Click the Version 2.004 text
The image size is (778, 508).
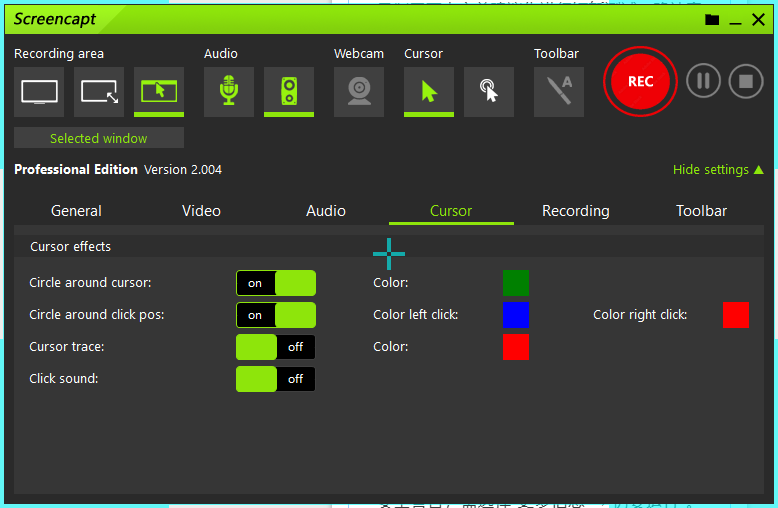click(x=183, y=170)
